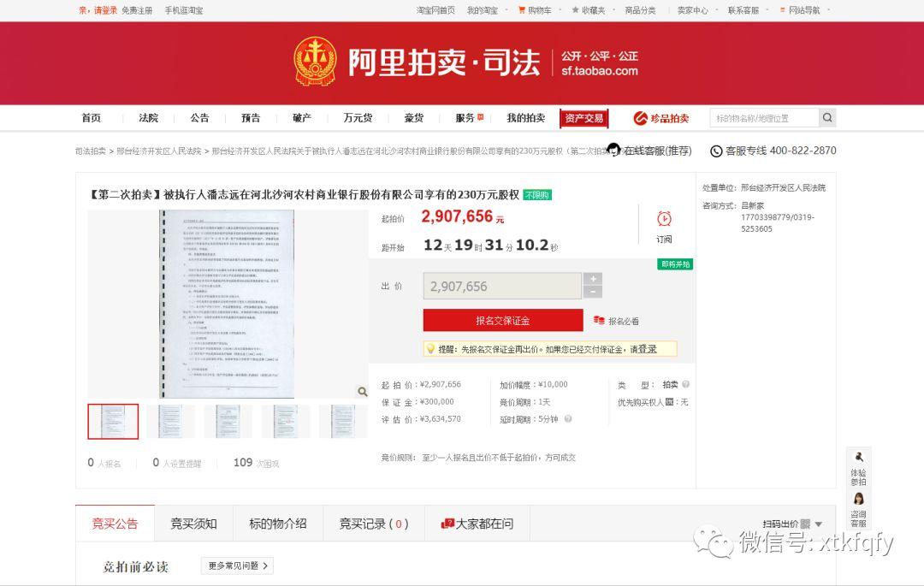924x586 pixels.
Task: Select the first selected document thumbnail
Action: point(113,421)
